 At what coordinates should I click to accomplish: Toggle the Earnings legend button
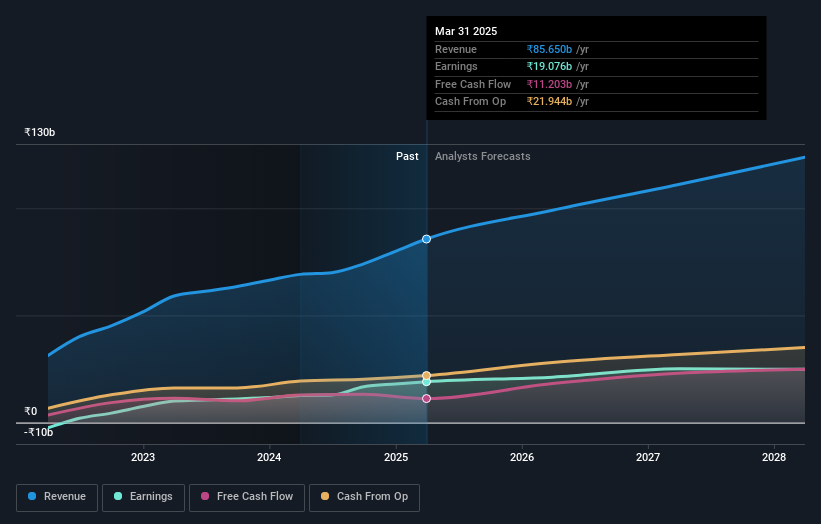pyautogui.click(x=143, y=497)
